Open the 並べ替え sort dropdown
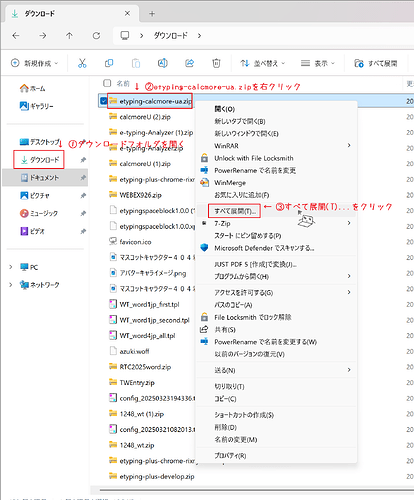This screenshot has width=414, height=500. point(263,63)
